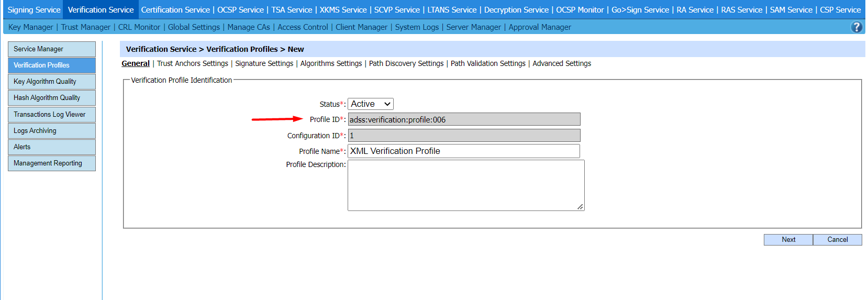
Task: Open the Signature Settings tab
Action: point(264,63)
